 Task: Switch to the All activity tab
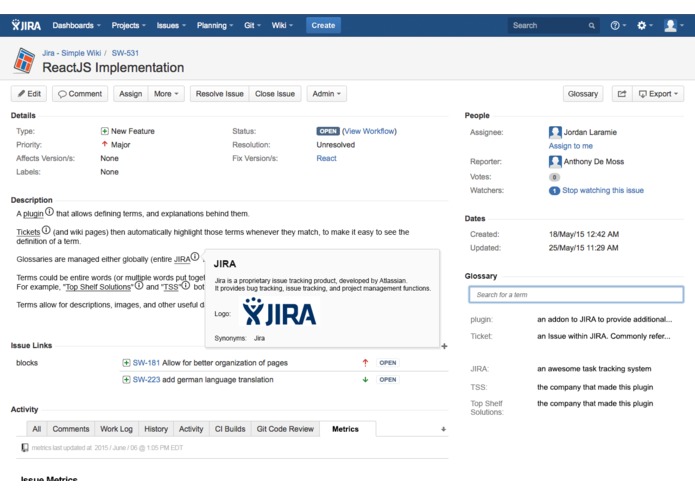37,429
